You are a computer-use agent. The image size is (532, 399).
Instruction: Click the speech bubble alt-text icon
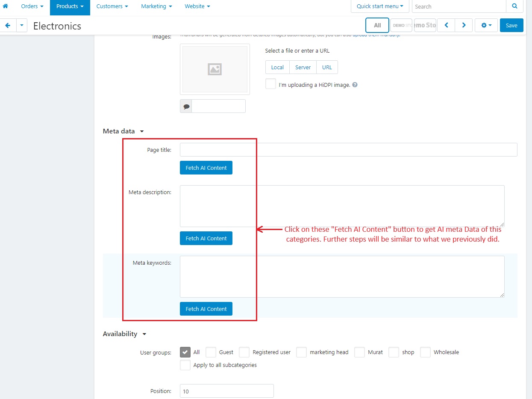(186, 106)
